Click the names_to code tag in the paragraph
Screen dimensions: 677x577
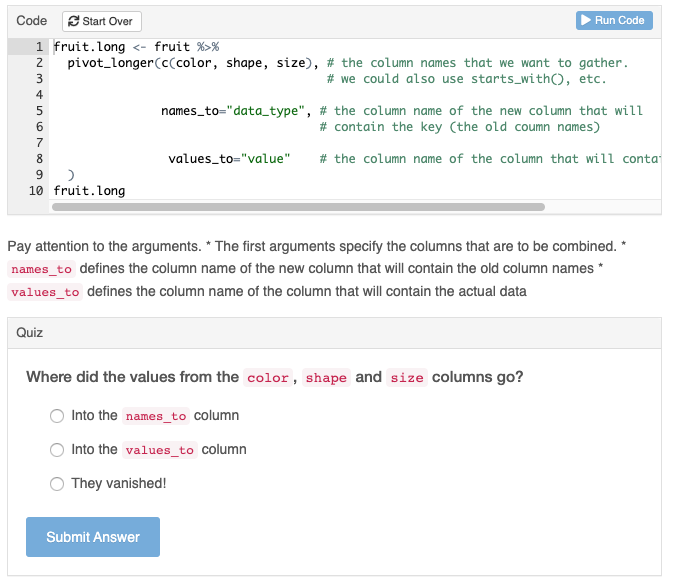click(41, 269)
